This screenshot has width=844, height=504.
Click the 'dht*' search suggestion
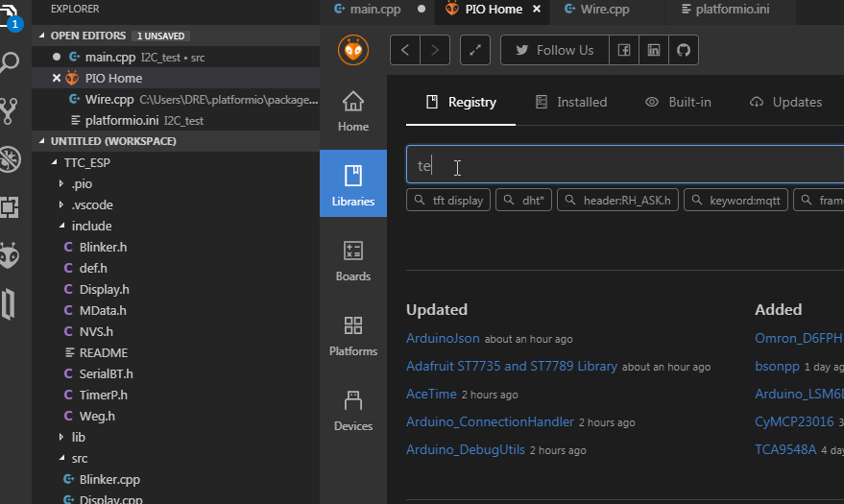point(523,200)
